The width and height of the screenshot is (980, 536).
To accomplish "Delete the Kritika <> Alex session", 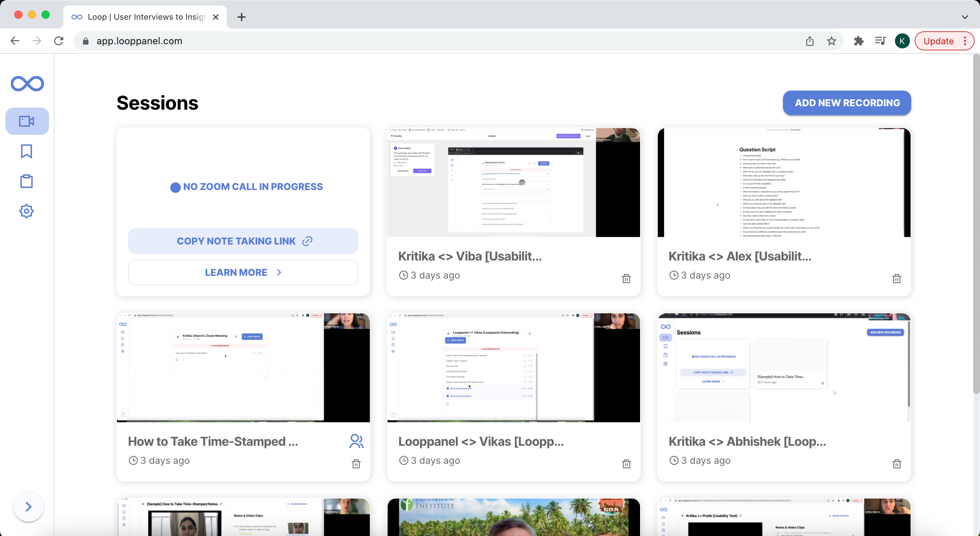I will [896, 279].
